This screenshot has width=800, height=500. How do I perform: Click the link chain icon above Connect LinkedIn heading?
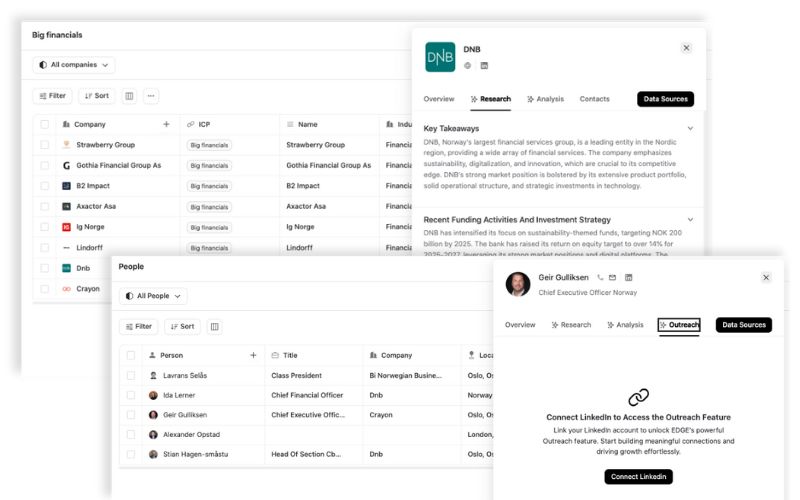(x=638, y=397)
